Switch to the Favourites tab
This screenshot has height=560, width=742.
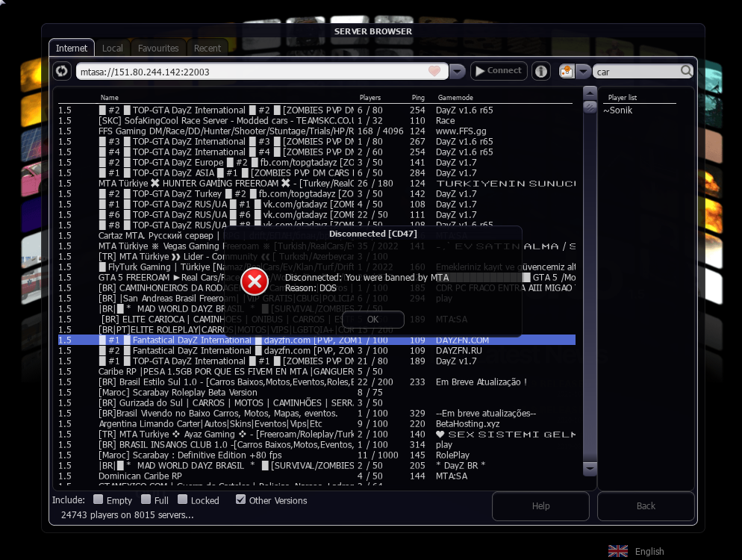coord(158,48)
